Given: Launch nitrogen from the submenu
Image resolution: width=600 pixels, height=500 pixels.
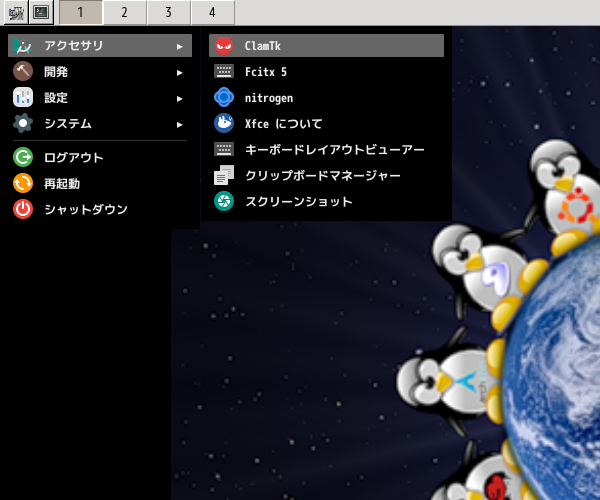Looking at the screenshot, I should (x=326, y=98).
